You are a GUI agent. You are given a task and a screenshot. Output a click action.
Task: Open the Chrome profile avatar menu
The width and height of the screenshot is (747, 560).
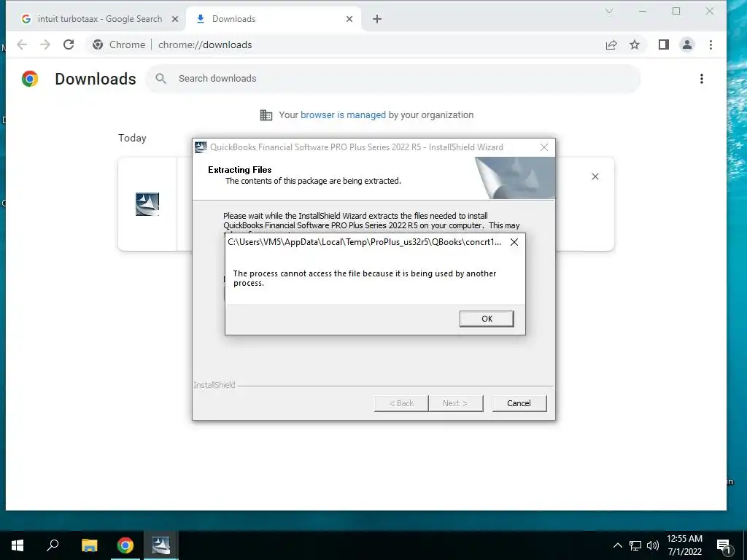687,44
